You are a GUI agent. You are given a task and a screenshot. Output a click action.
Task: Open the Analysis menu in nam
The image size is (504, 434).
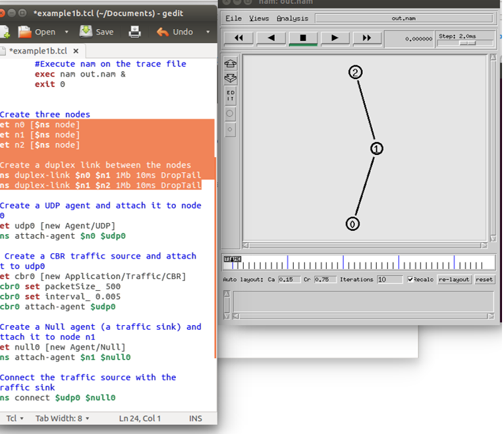click(x=293, y=18)
